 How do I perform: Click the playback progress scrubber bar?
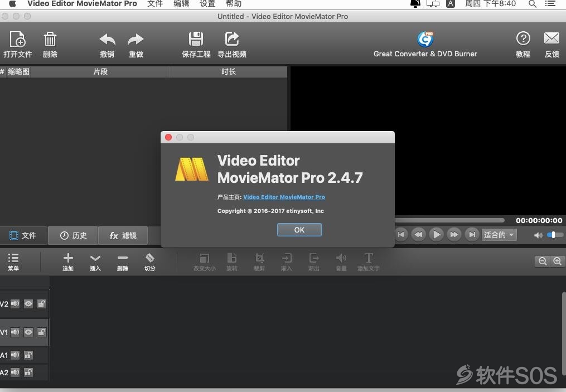click(450, 220)
